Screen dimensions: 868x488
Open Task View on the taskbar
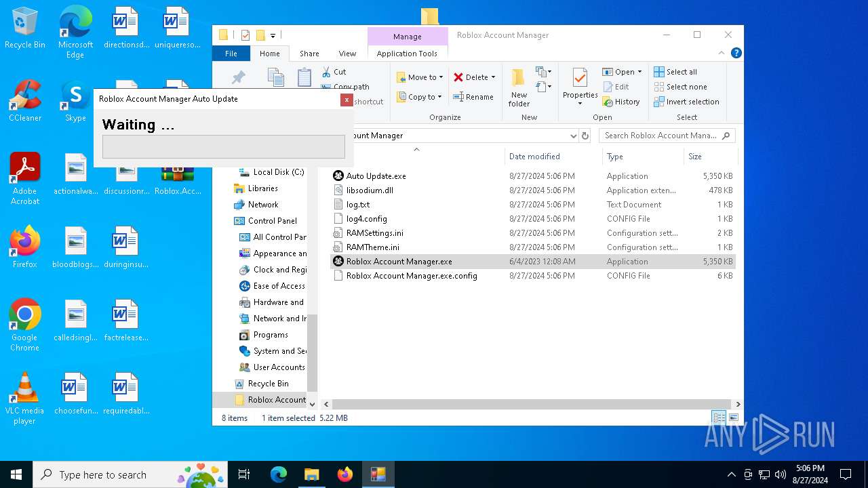(244, 474)
